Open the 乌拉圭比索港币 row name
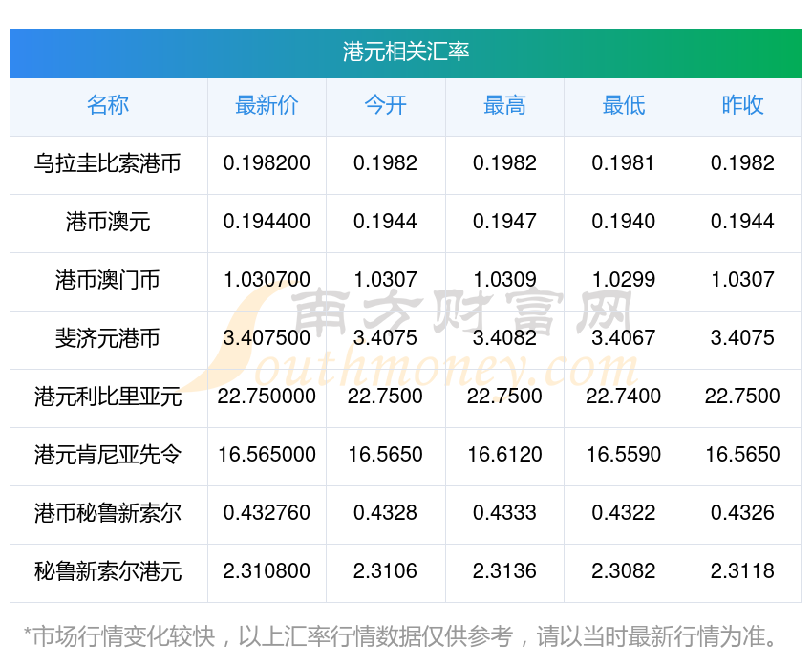The width and height of the screenshot is (812, 666). [x=108, y=163]
